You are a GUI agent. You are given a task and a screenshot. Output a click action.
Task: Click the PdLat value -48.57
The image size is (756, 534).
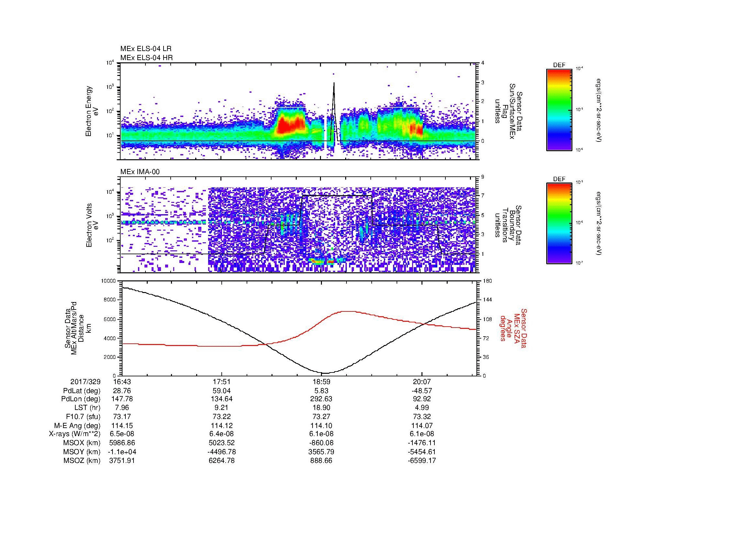tap(422, 391)
